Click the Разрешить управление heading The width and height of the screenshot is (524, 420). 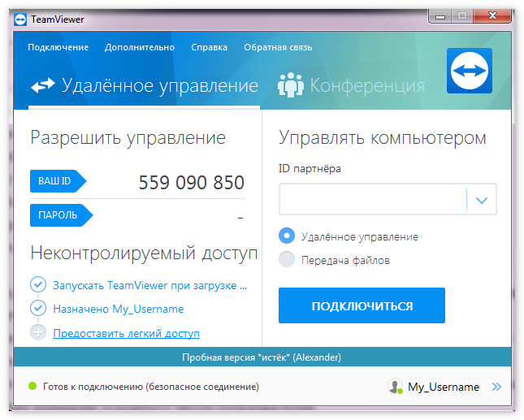128,138
